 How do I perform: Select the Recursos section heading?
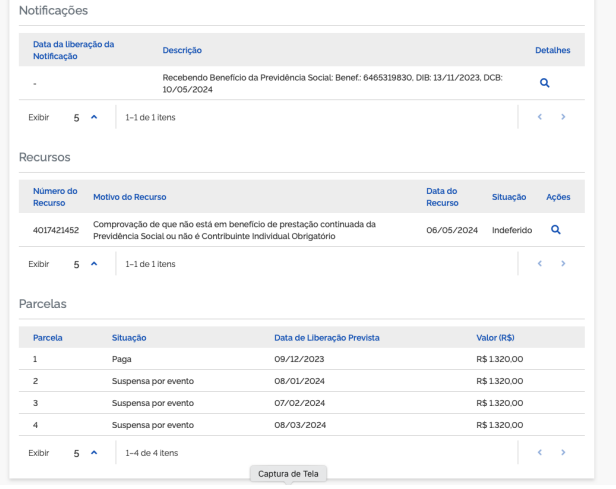pyautogui.click(x=44, y=157)
